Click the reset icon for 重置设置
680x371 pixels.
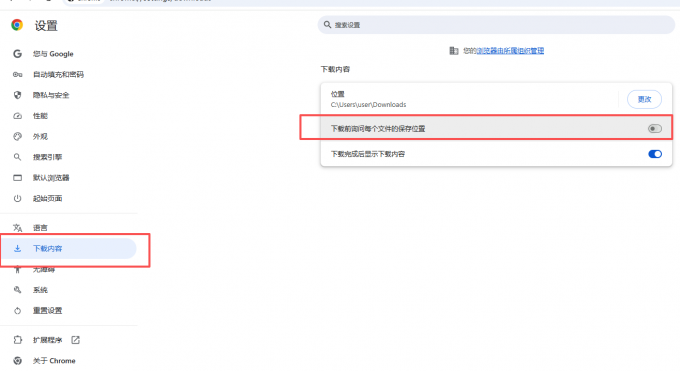[17, 311]
